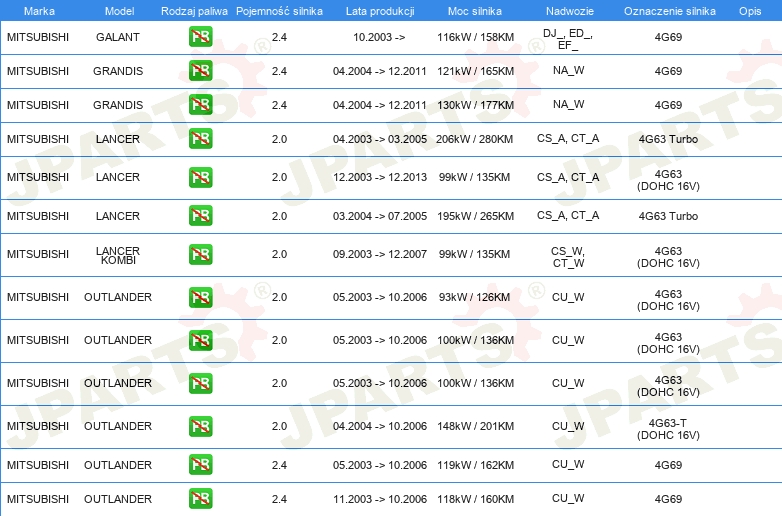The image size is (782, 516).
Task: Click NA_W body code in 121kW row
Action: pos(568,70)
